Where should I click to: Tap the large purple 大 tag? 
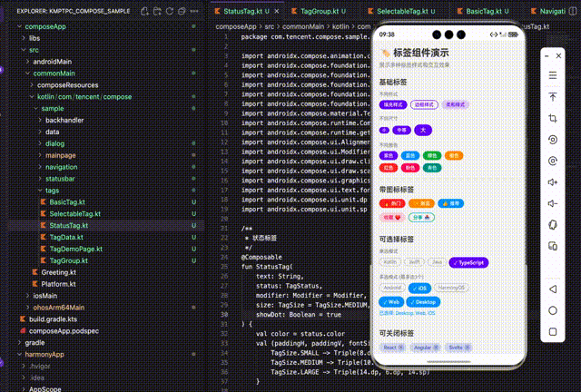423,130
